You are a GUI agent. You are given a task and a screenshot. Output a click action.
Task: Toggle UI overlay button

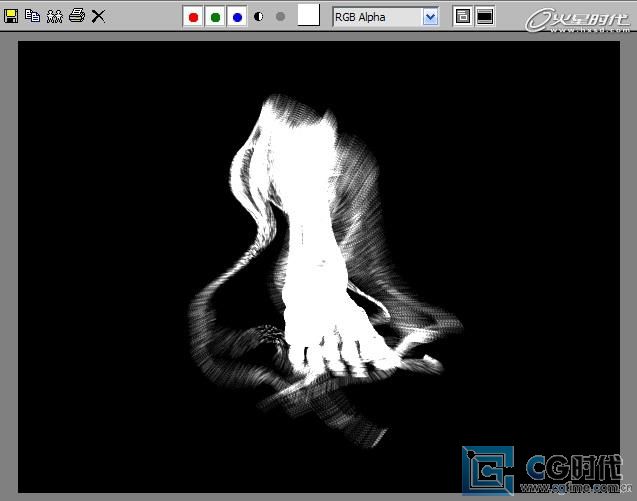(x=463, y=17)
